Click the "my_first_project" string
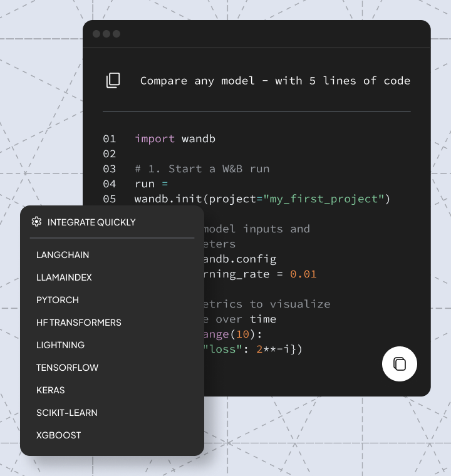This screenshot has width=451, height=476. [323, 199]
